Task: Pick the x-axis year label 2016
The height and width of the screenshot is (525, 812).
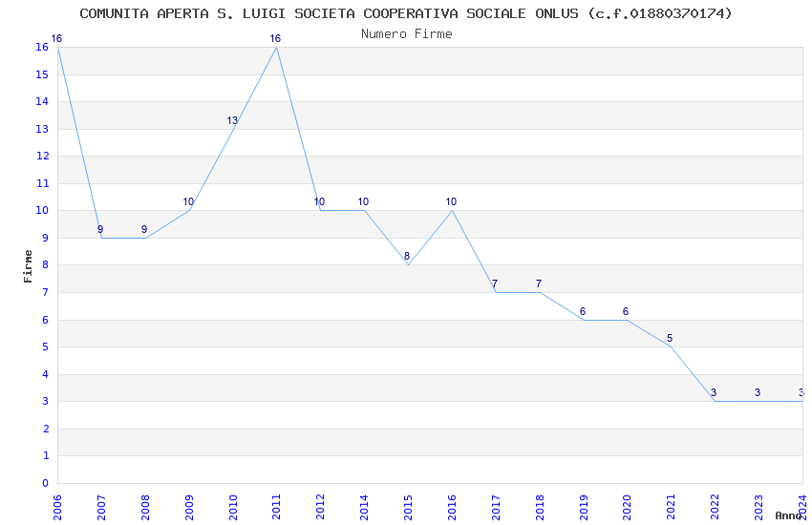Action: tap(452, 508)
